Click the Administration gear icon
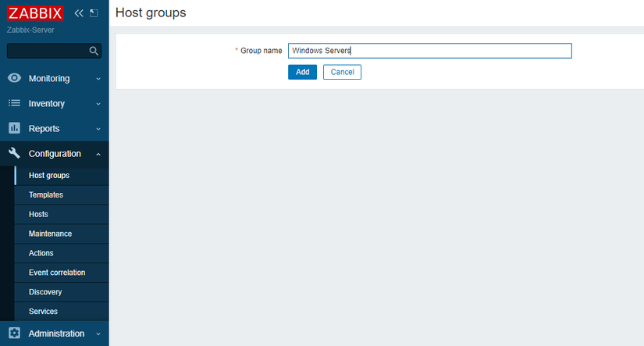Screen dimensions: 644x346 click(14, 334)
